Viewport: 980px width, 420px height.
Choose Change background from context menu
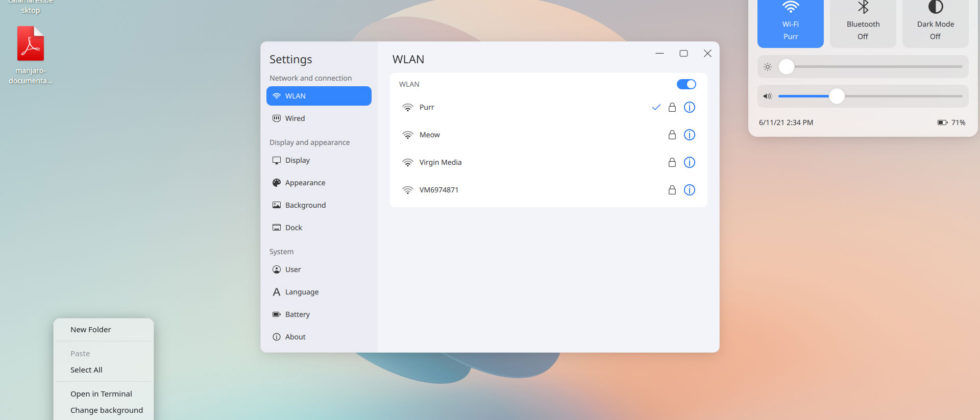coord(104,411)
